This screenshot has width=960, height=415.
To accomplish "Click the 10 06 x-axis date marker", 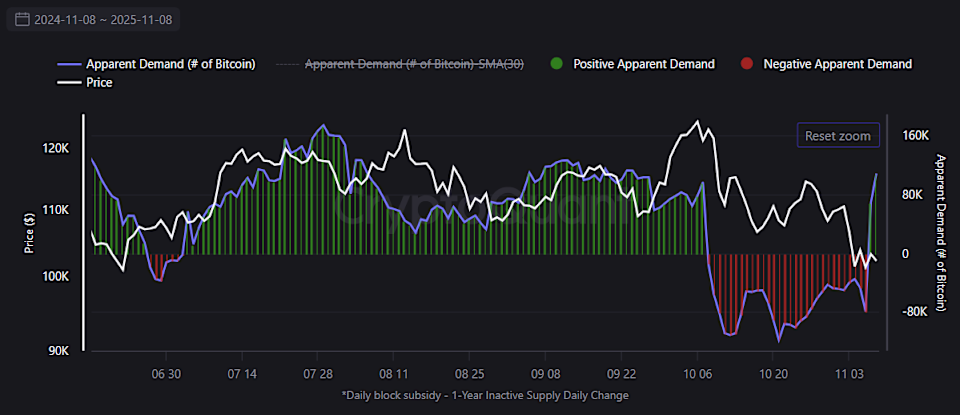I will tap(697, 373).
